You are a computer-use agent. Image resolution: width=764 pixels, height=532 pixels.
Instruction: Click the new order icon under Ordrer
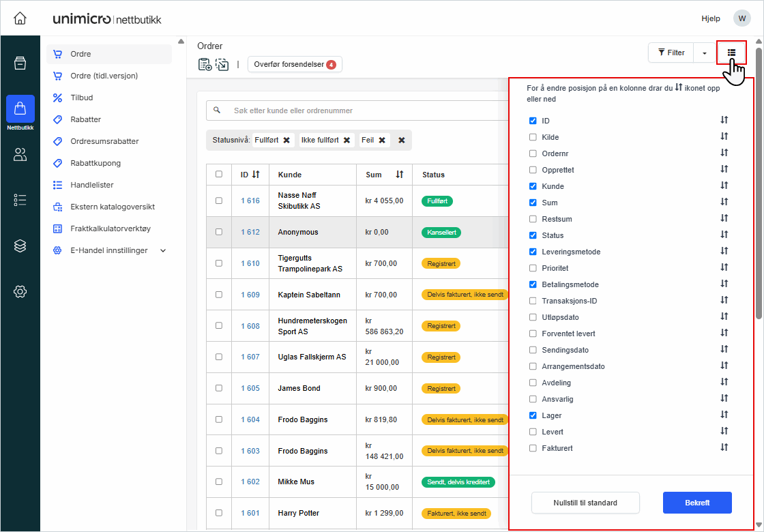(205, 65)
